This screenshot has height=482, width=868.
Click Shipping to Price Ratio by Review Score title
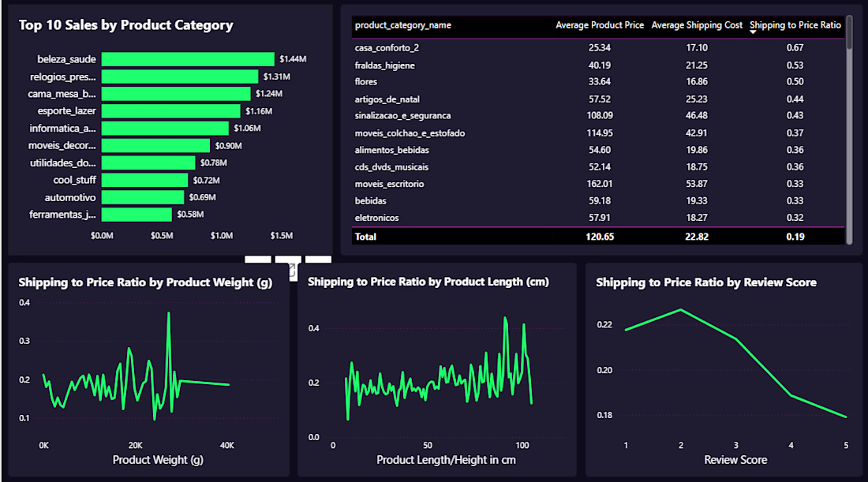tap(705, 282)
